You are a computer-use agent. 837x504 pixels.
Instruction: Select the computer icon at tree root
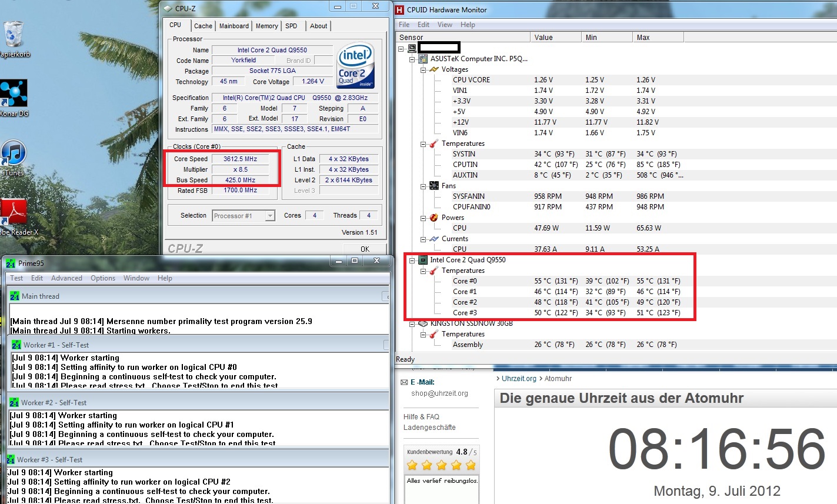412,48
